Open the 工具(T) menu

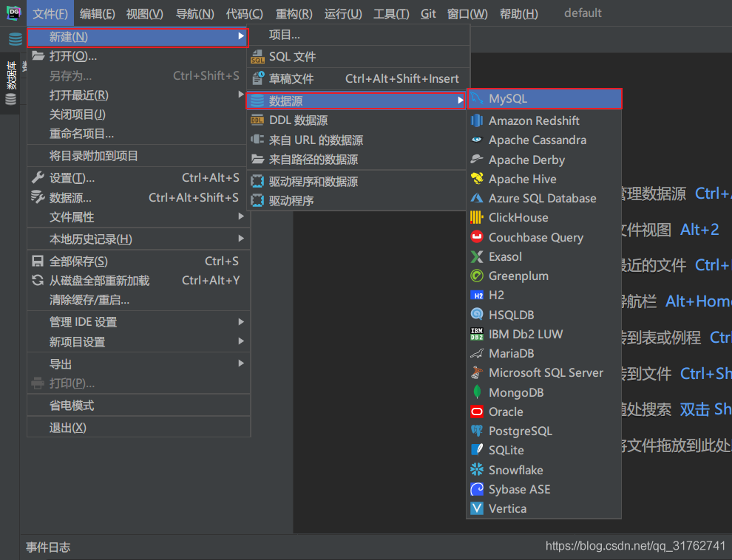click(x=391, y=13)
